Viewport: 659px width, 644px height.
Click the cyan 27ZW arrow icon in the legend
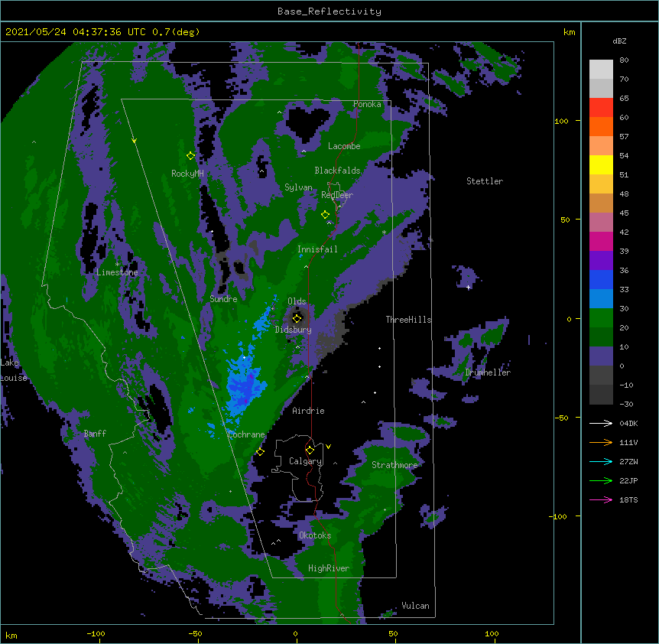(601, 461)
